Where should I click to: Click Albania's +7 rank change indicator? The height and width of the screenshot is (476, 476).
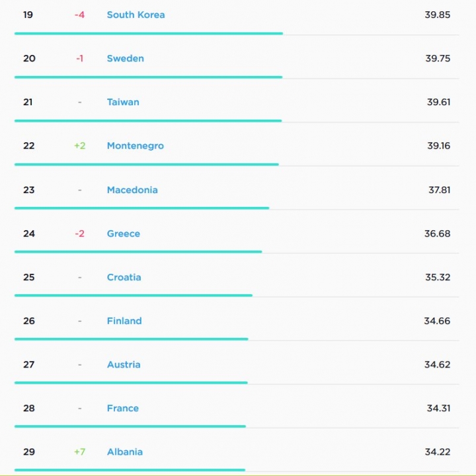(x=79, y=452)
